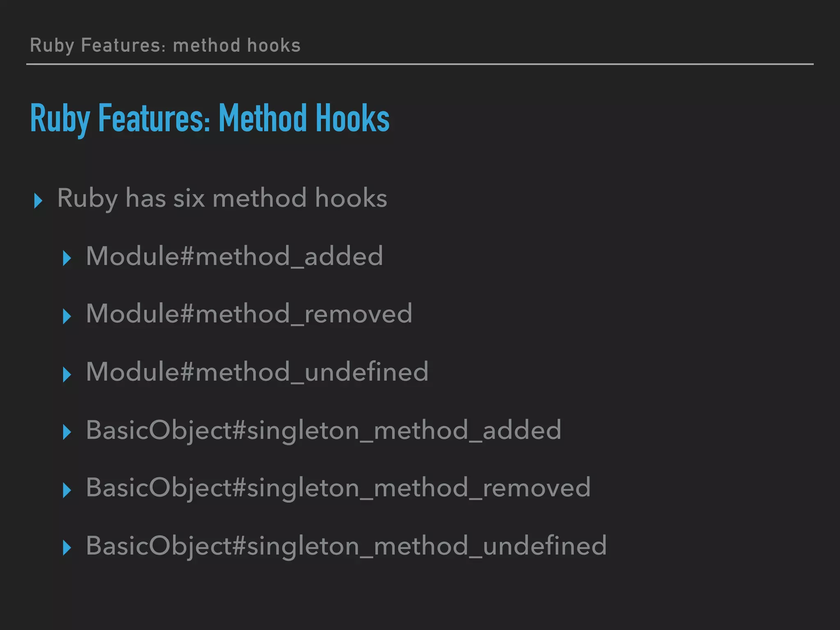This screenshot has width=840, height=630.
Task: Click the bullet arrow beside BasicObject#singleton_method_removed
Action: [x=67, y=490]
